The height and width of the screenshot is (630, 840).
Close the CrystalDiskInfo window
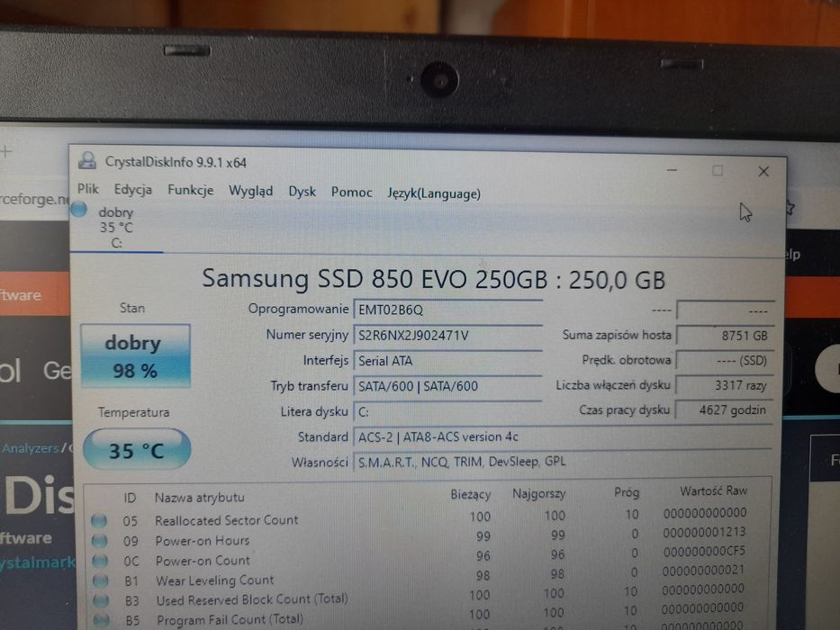pyautogui.click(x=764, y=171)
